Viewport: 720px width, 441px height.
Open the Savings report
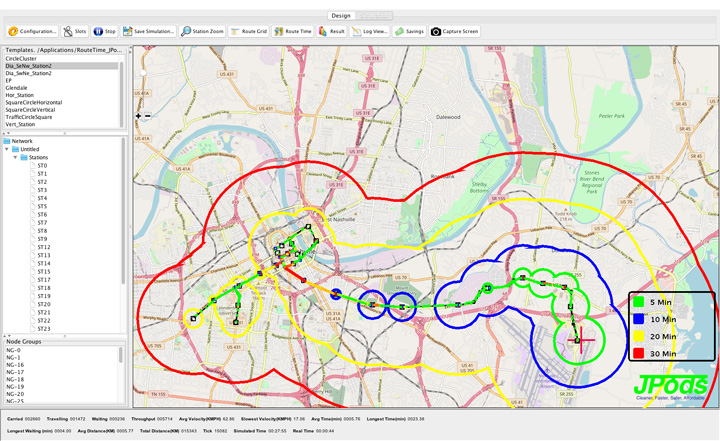[410, 32]
